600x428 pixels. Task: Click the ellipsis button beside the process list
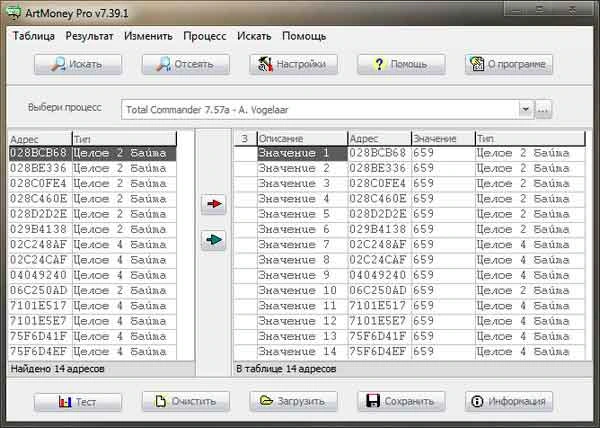543,110
